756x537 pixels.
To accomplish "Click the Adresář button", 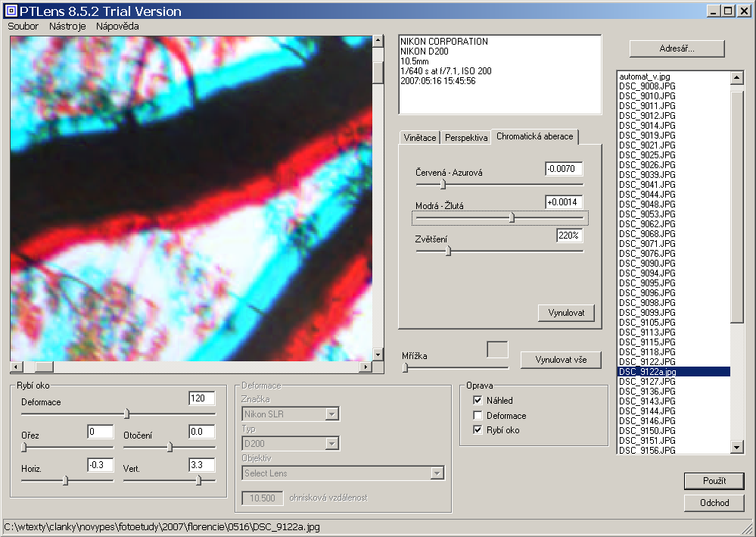I will pyautogui.click(x=677, y=48).
